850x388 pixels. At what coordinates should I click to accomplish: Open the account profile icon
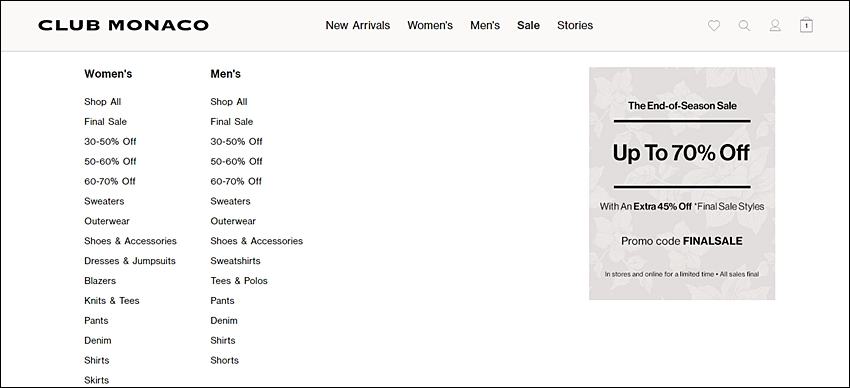(x=775, y=25)
